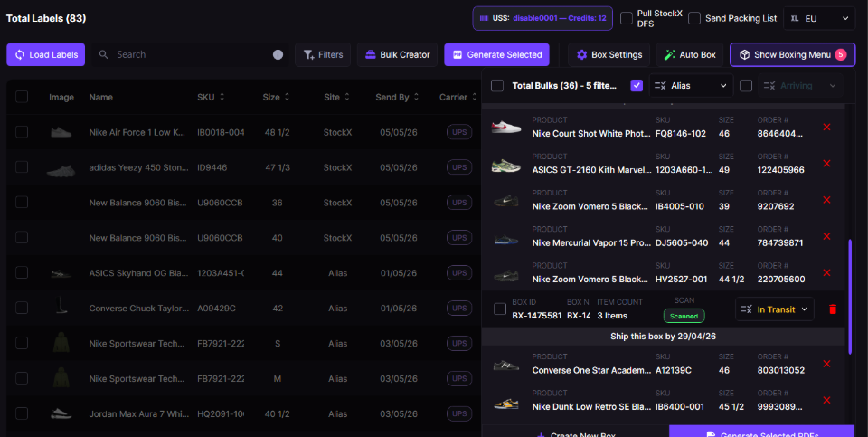The image size is (868, 437).
Task: Remove ASICS GT-2160 Kith Marvel item
Action: coord(827,164)
